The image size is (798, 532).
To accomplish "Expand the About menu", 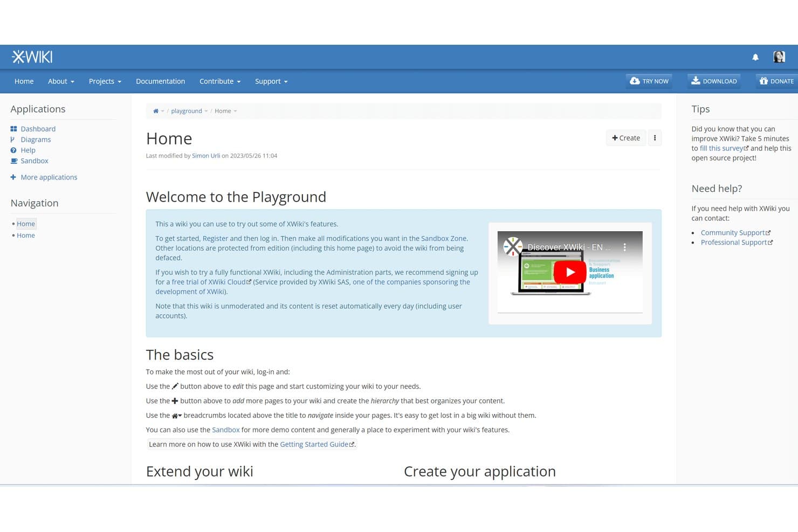I will point(61,81).
